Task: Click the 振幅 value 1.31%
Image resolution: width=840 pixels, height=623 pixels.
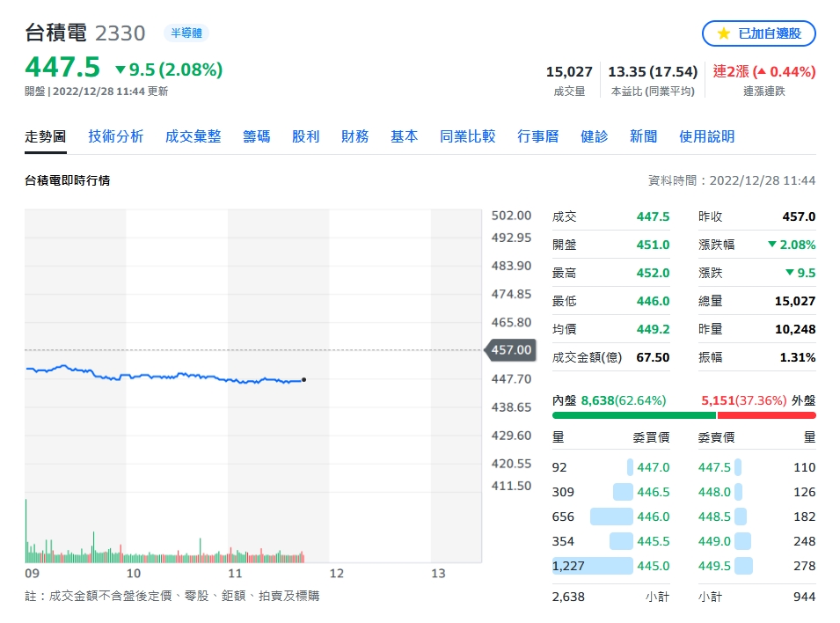Action: pyautogui.click(x=798, y=357)
